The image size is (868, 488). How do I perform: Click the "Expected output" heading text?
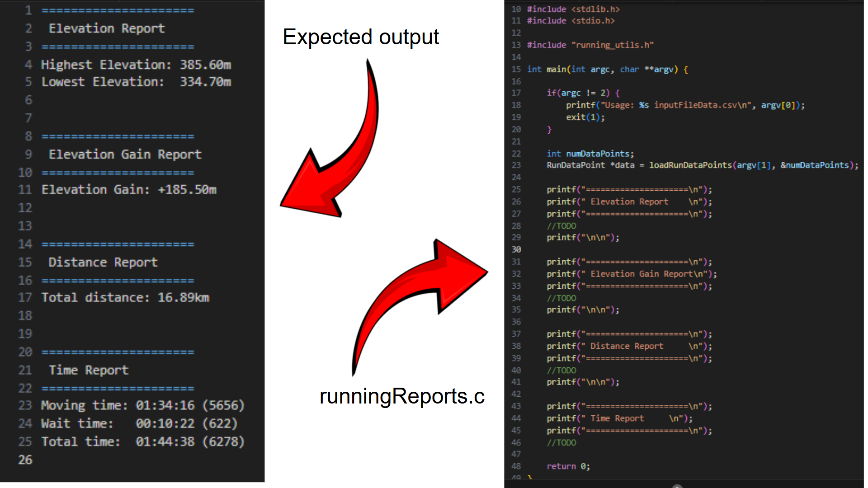pyautogui.click(x=361, y=37)
